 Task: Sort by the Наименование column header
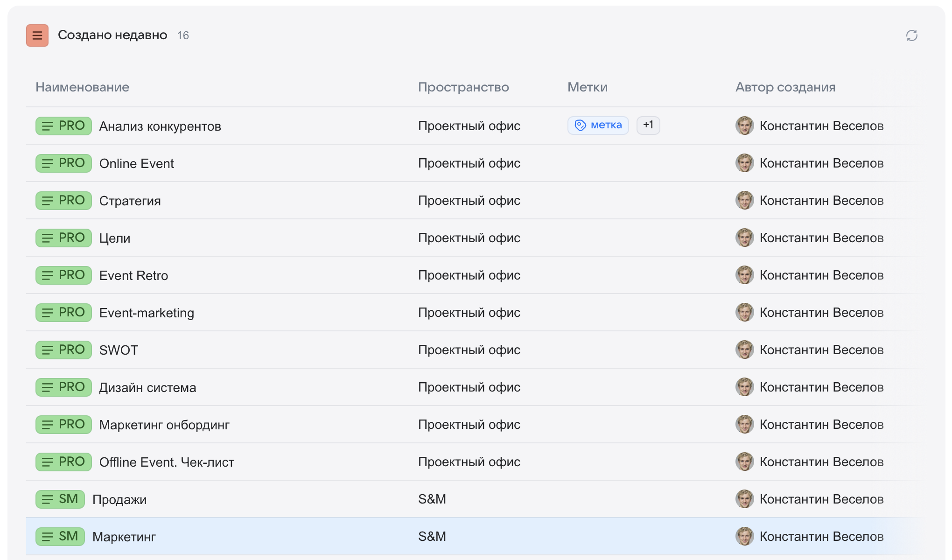[x=83, y=87]
